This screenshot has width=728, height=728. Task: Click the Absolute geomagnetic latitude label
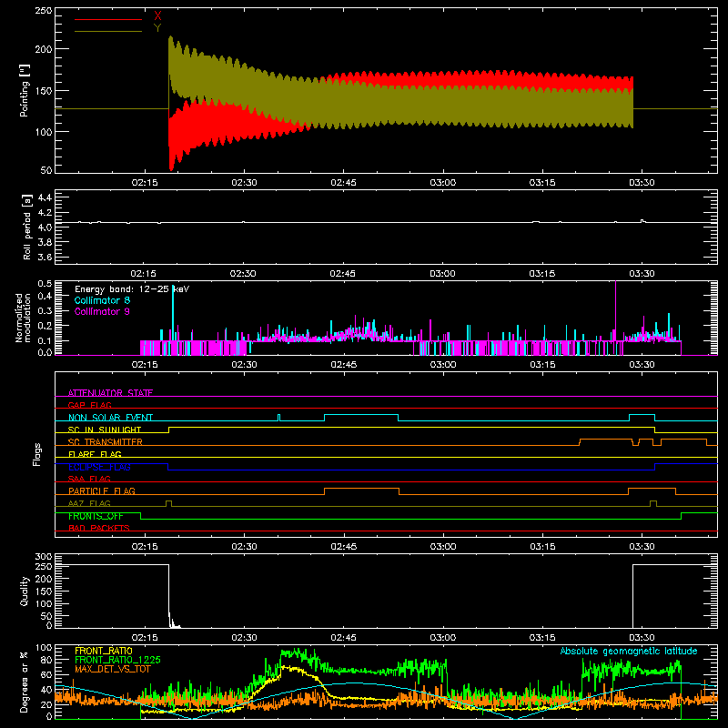[629, 651]
